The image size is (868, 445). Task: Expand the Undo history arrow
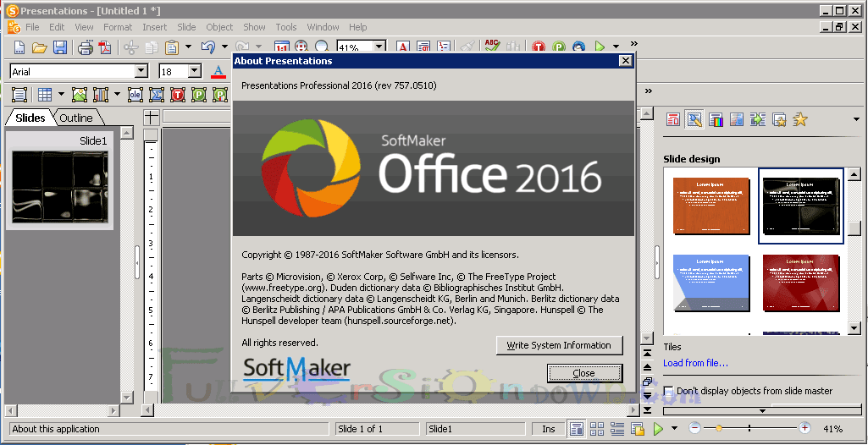coord(224,47)
